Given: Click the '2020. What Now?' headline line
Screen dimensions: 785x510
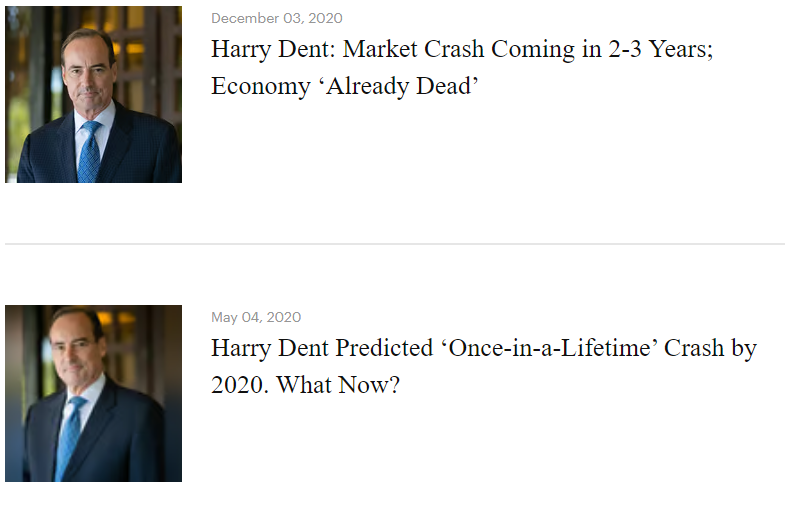Looking at the screenshot, I should [305, 385].
